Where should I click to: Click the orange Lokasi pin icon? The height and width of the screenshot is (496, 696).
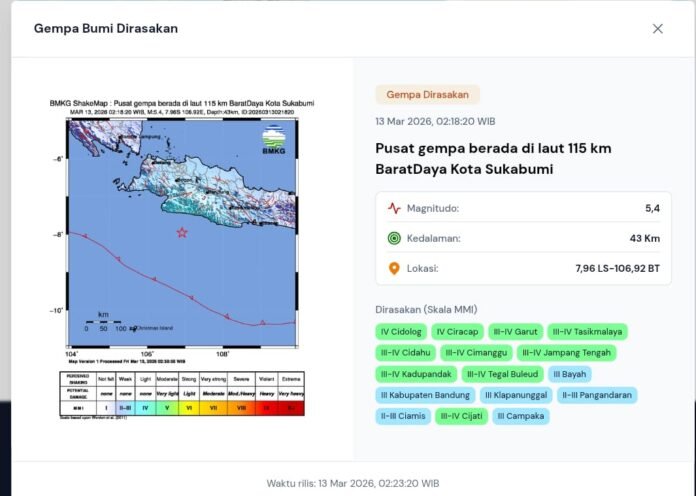click(x=394, y=268)
